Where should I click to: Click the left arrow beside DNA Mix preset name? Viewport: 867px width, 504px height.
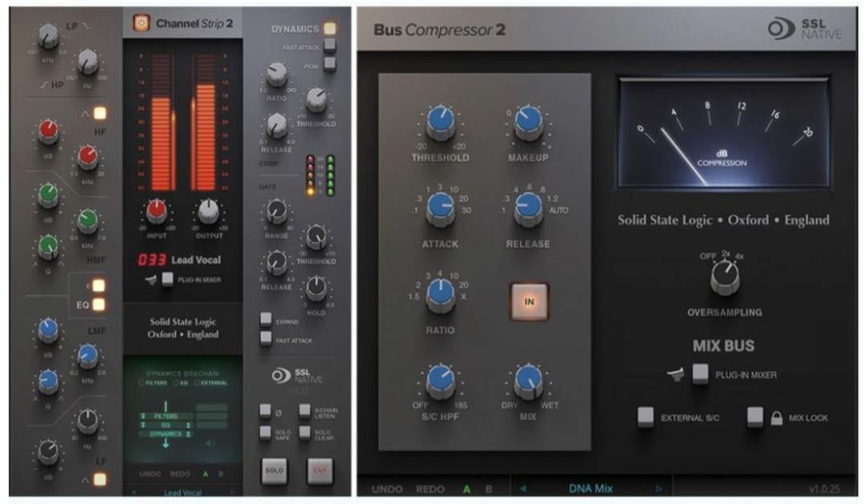[x=523, y=488]
